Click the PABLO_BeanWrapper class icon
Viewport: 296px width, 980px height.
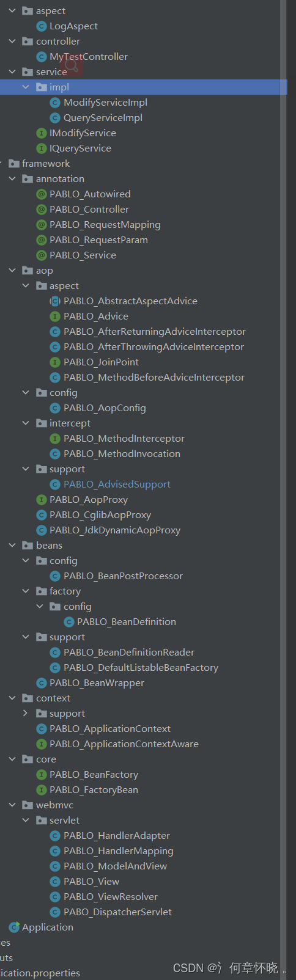point(42,683)
